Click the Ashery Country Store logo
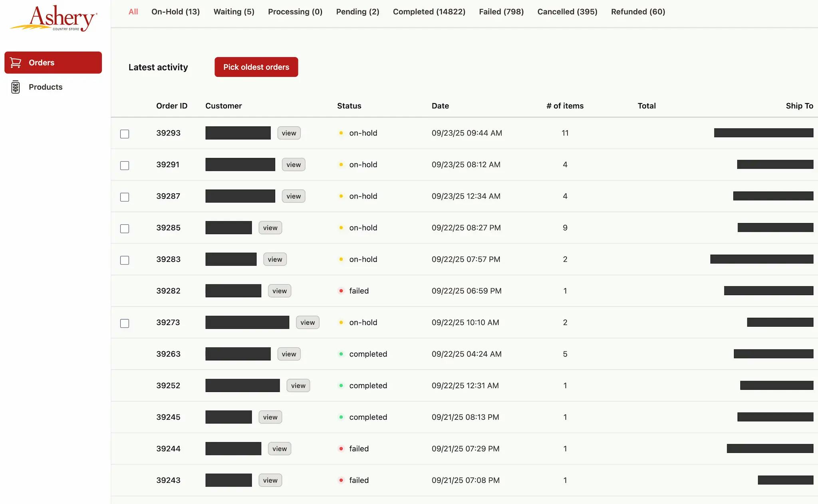Image resolution: width=818 pixels, height=504 pixels. tap(54, 18)
